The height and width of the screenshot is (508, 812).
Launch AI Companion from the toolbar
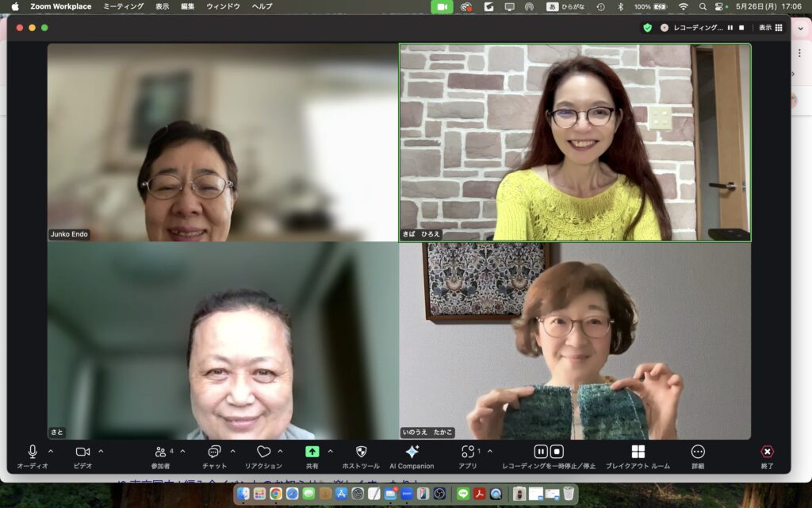pyautogui.click(x=412, y=452)
